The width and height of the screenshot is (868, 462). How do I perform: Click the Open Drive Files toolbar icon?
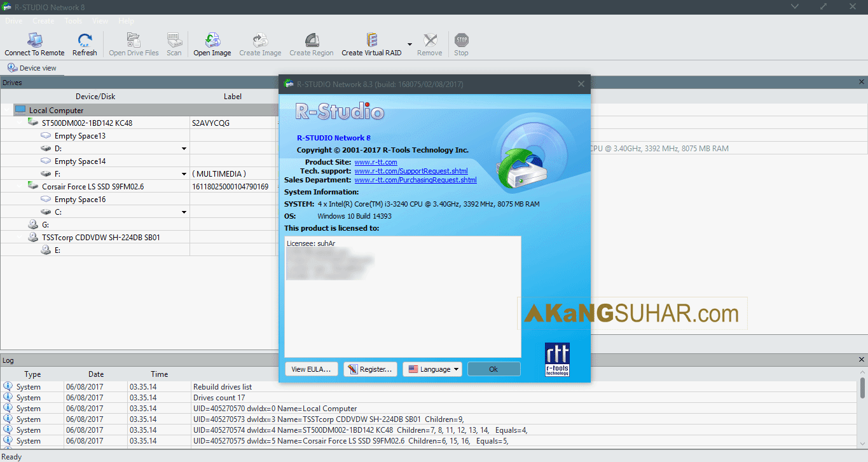click(134, 40)
